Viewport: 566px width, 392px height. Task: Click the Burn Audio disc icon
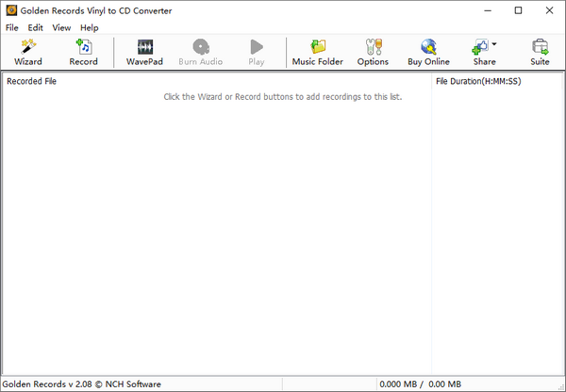(200, 46)
